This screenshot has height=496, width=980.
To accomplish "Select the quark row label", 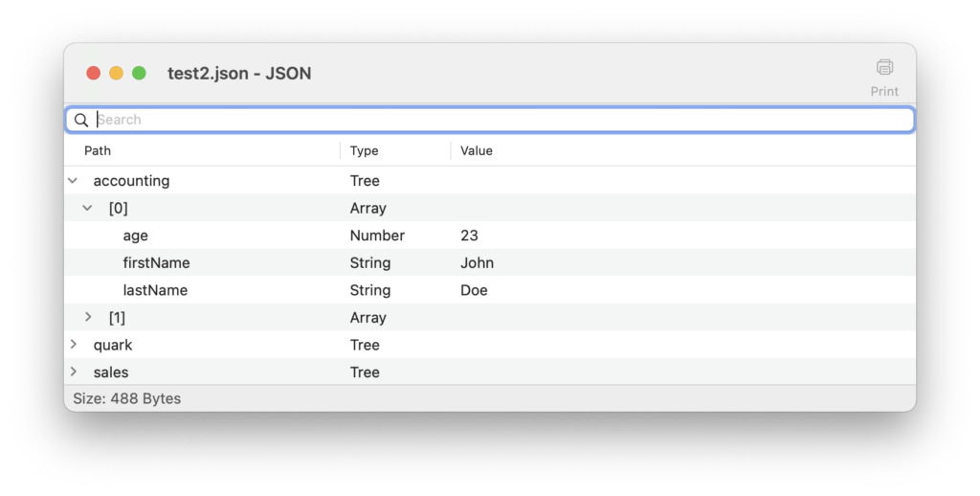I will point(113,346).
